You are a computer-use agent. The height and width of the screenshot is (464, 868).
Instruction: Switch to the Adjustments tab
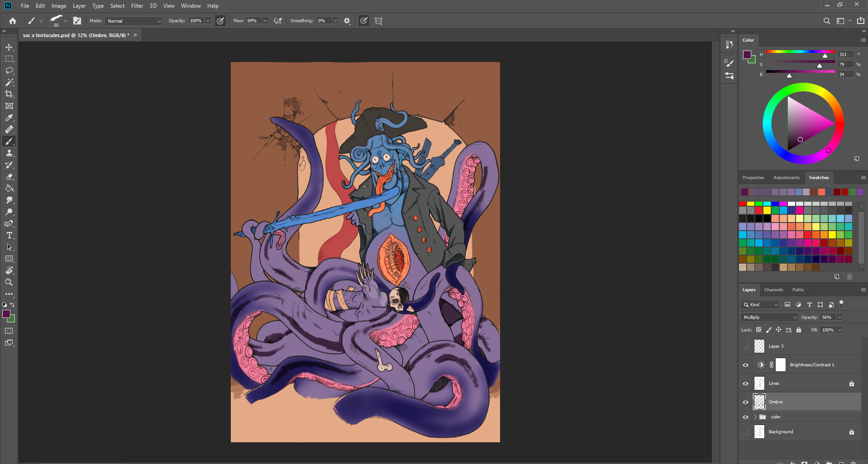[x=786, y=178]
